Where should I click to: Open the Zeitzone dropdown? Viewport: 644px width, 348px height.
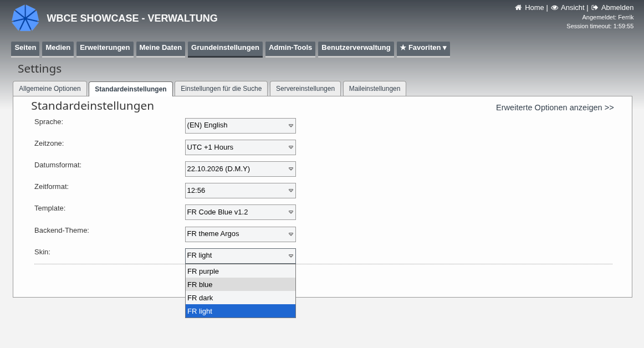(x=241, y=147)
